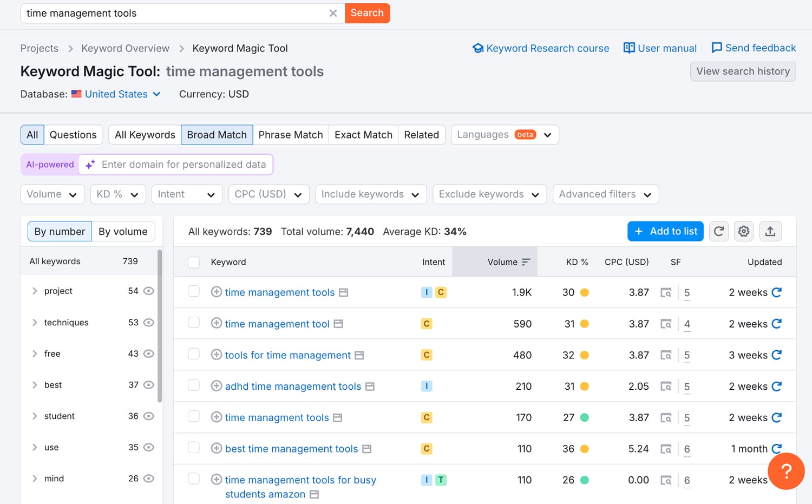Viewport: 812px width, 504px height.
Task: Open the table settings gear icon
Action: click(x=744, y=231)
